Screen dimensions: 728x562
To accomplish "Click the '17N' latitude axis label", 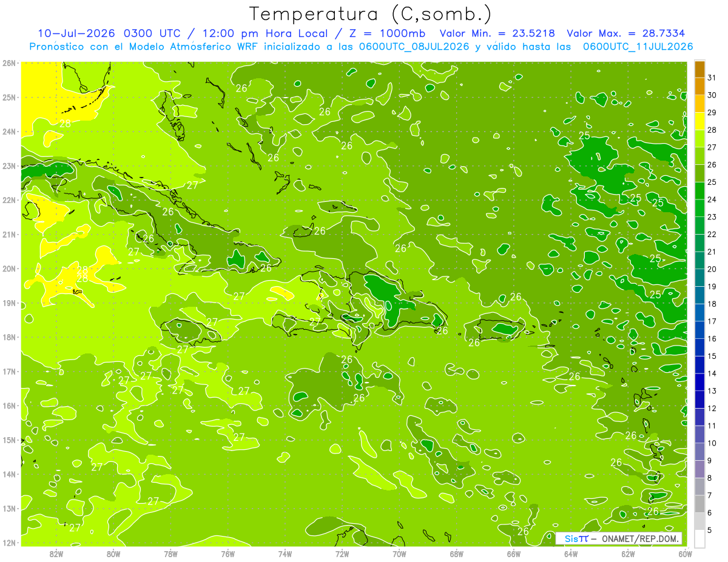I will [x=8, y=372].
